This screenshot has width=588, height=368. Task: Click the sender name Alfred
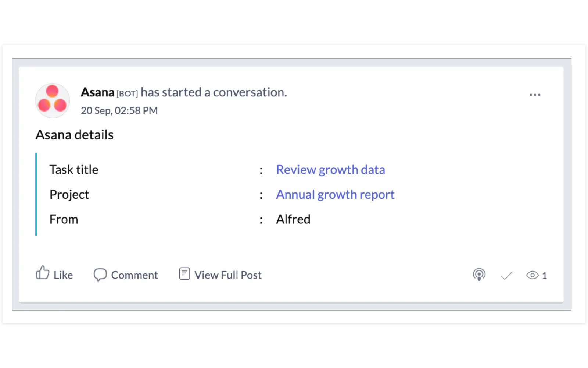(x=293, y=219)
